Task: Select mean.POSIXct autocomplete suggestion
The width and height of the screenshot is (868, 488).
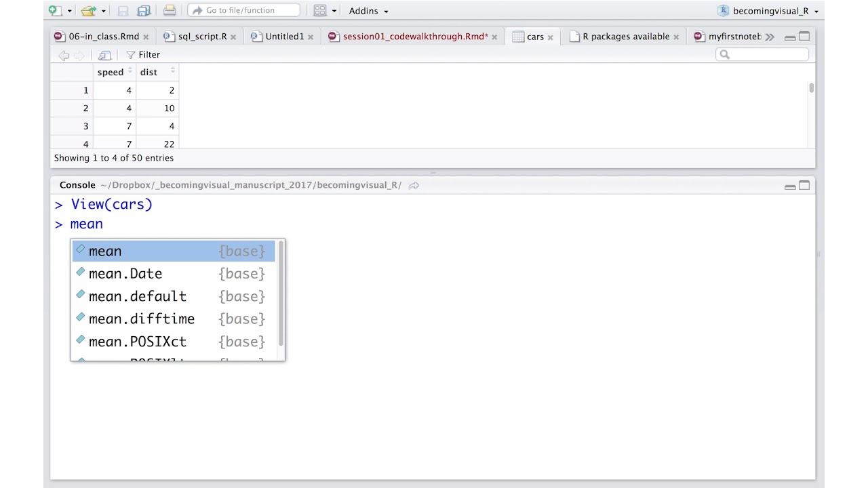Action: 174,342
